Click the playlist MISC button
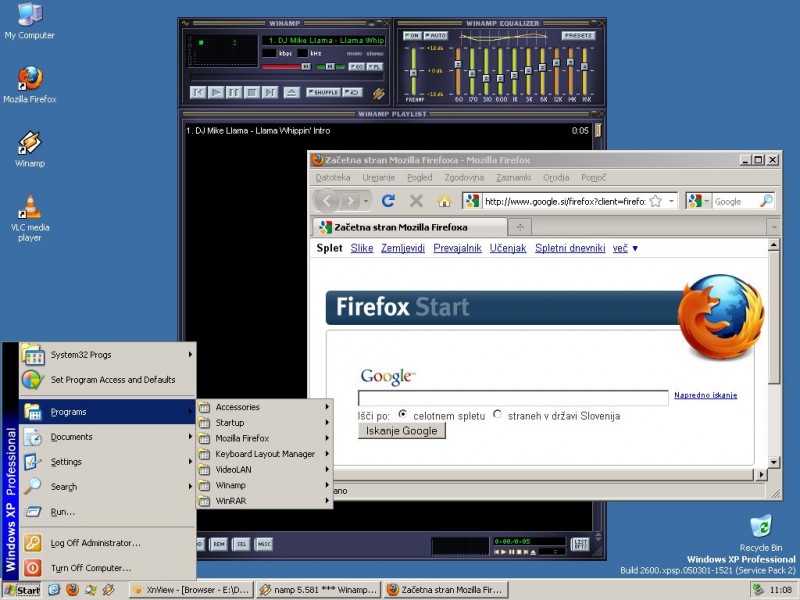 click(264, 544)
